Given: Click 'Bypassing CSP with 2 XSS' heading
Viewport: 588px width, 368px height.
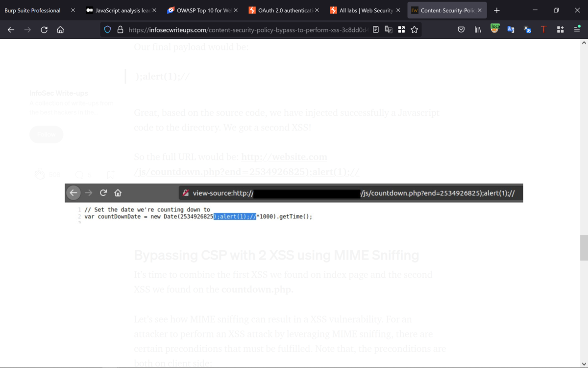Looking at the screenshot, I should pyautogui.click(x=276, y=255).
